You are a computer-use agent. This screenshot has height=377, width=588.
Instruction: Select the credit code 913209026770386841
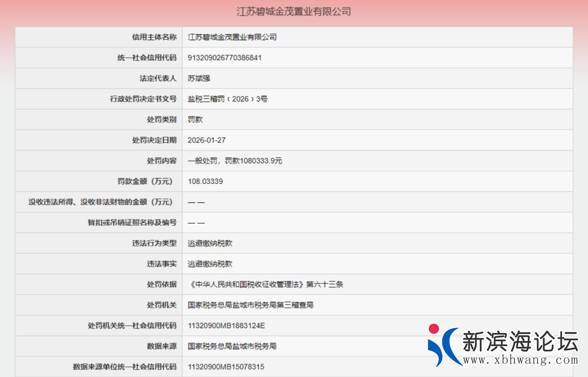tap(224, 58)
